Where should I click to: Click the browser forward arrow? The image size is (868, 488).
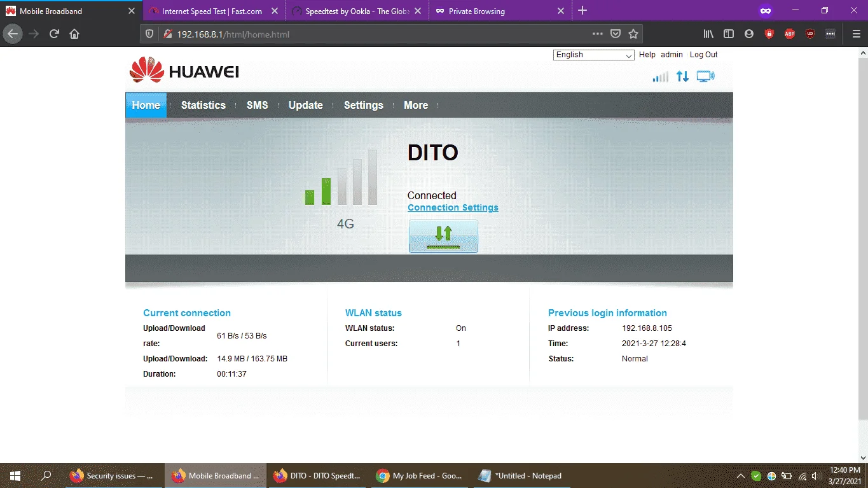pos(34,34)
